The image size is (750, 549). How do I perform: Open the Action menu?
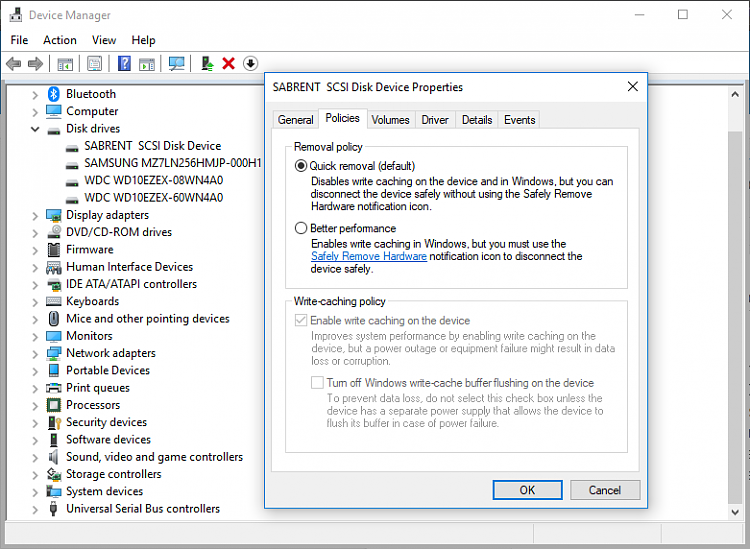pos(60,40)
